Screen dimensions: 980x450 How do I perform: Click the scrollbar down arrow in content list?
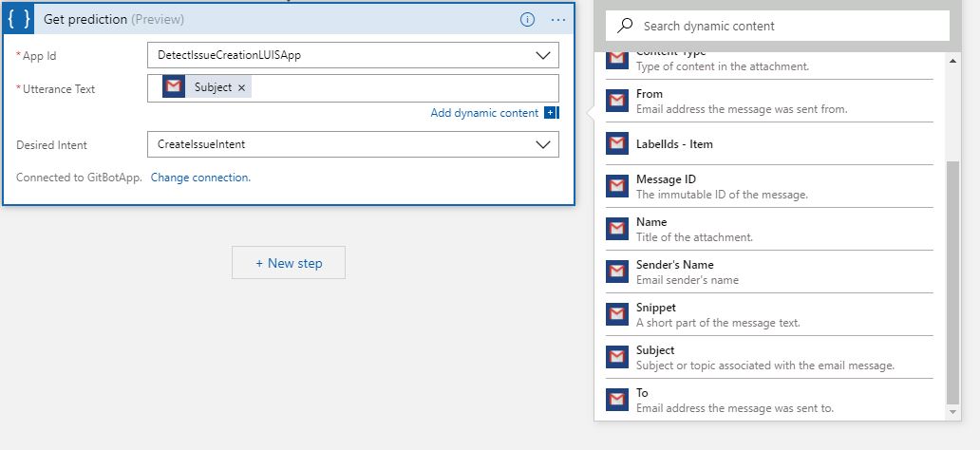pyautogui.click(x=952, y=412)
